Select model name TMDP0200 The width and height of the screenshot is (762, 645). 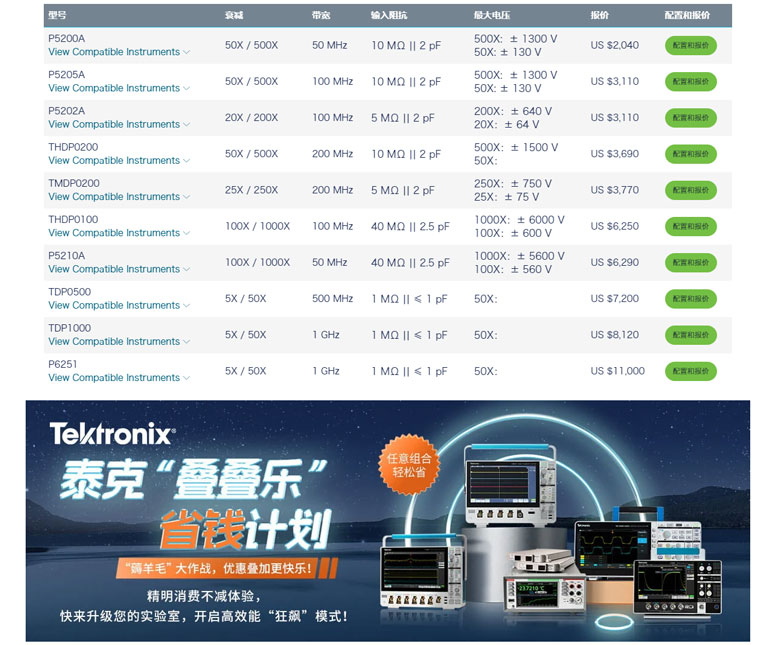(74, 183)
